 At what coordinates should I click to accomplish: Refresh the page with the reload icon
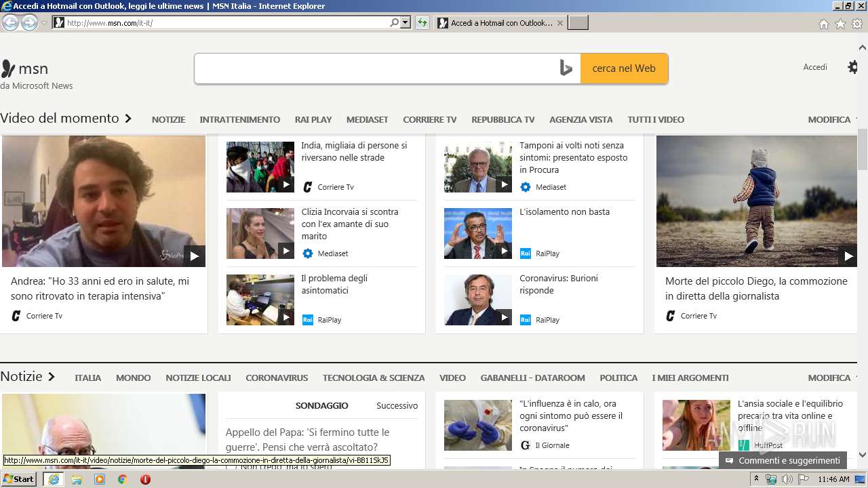422,22
